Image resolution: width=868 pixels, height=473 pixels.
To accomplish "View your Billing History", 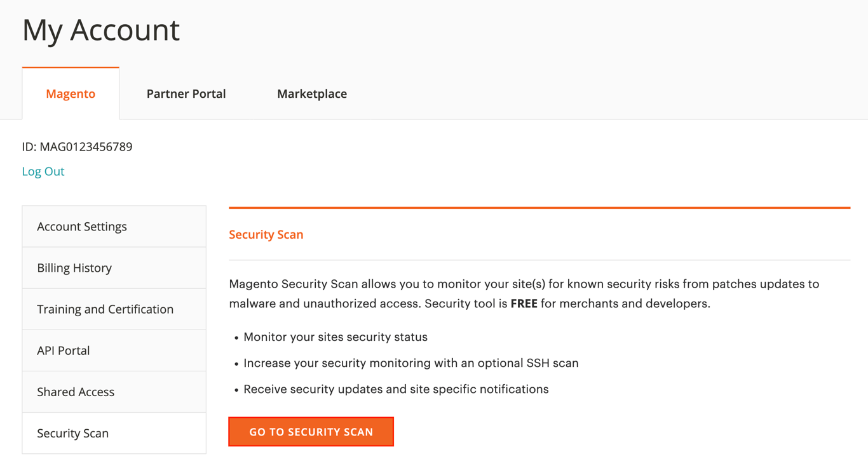I will tap(74, 267).
